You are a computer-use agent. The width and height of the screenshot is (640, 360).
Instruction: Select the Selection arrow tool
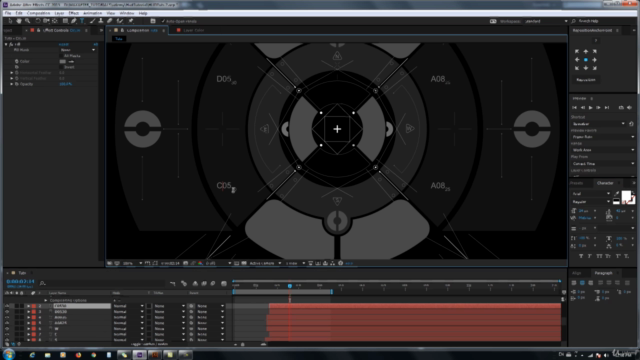click(10, 21)
